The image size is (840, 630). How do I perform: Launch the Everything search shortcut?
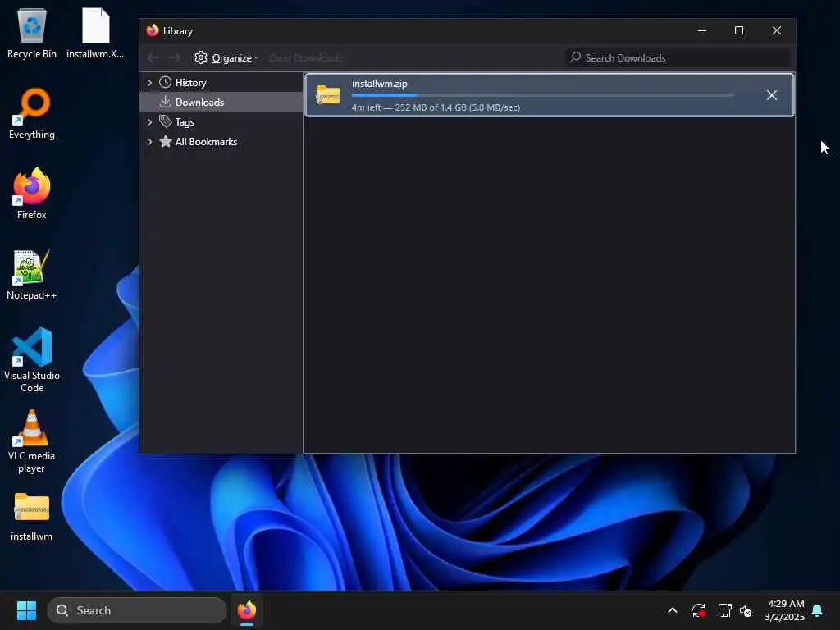[x=32, y=113]
